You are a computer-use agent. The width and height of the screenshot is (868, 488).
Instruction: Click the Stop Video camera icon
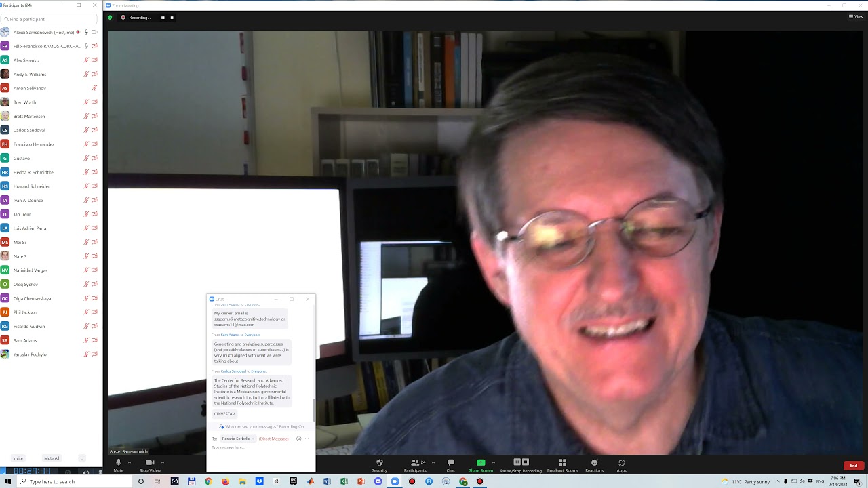[150, 462]
